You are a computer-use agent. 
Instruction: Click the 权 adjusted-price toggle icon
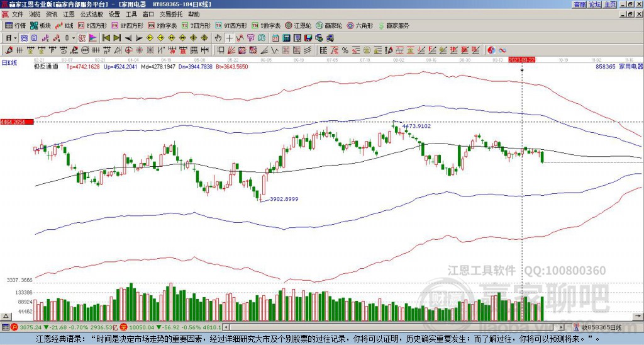tap(82, 38)
